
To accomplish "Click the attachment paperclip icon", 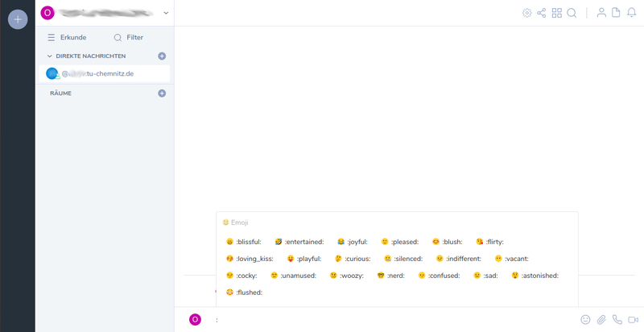I will pyautogui.click(x=601, y=320).
